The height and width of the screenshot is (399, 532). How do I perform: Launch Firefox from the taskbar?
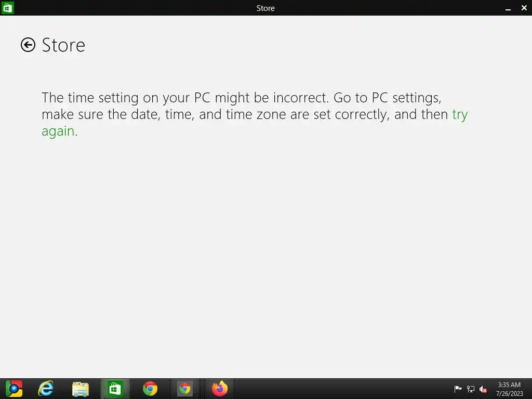click(x=220, y=389)
